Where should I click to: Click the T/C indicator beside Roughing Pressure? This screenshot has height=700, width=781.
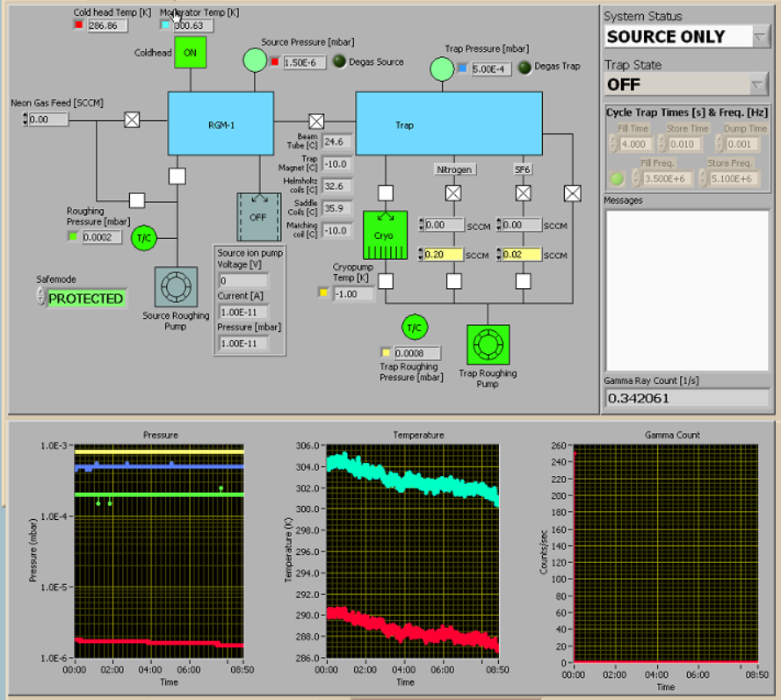(x=144, y=236)
